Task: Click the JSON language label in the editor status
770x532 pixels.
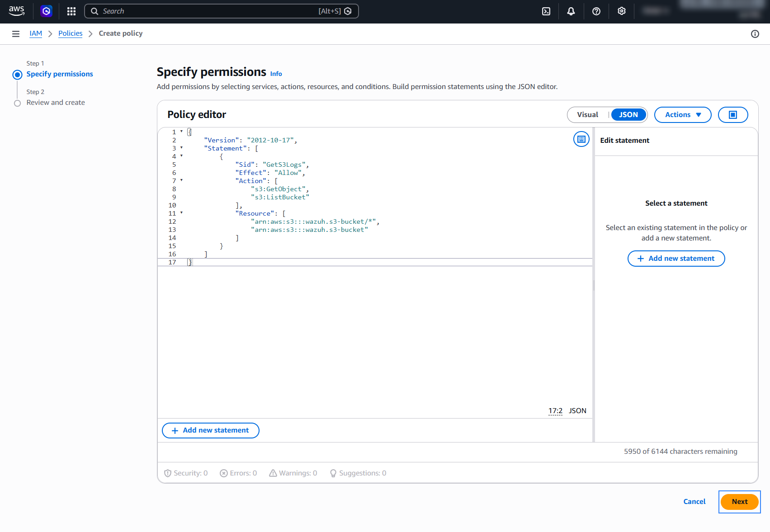Action: pos(577,411)
